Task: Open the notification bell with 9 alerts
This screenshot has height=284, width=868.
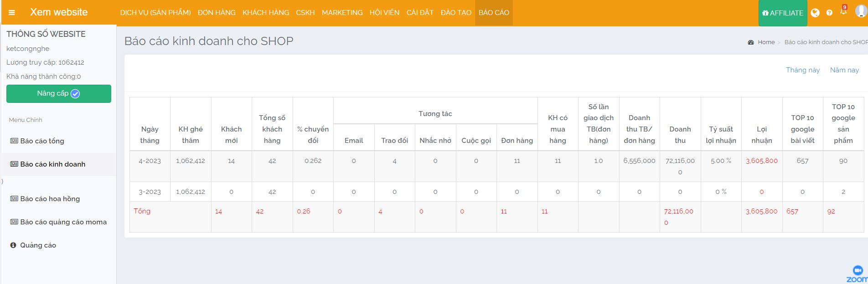Action: pos(843,11)
